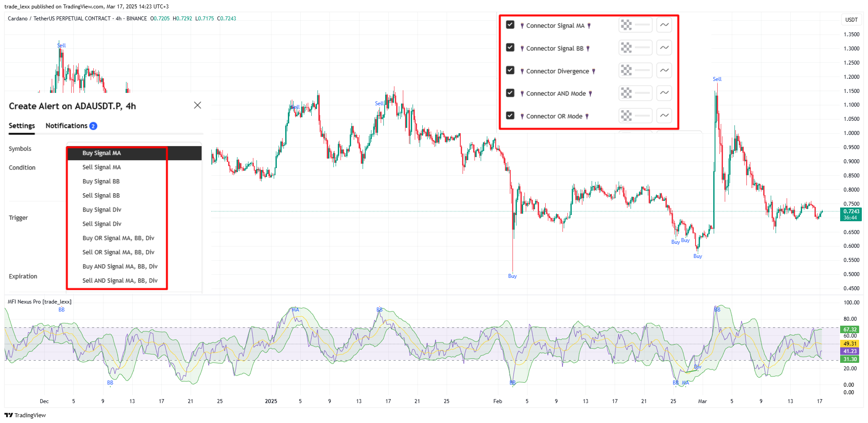The height and width of the screenshot is (423, 868).
Task: Click the Feb label on time axis
Action: (x=497, y=401)
